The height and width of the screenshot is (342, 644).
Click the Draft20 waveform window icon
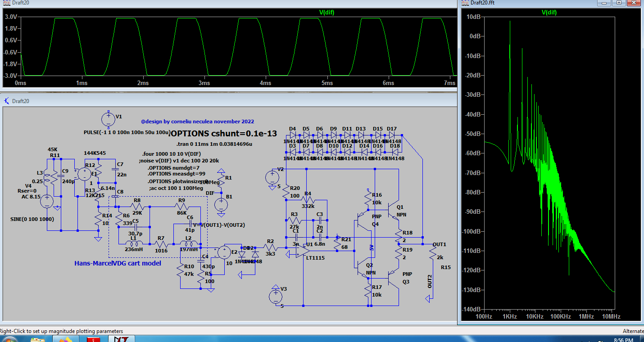tap(6, 3)
